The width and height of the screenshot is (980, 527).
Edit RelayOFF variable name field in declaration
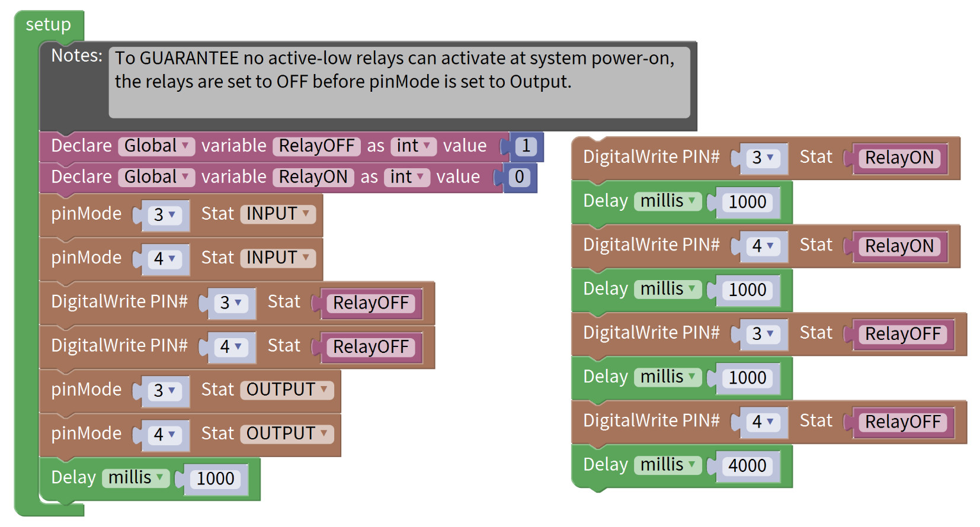(316, 146)
